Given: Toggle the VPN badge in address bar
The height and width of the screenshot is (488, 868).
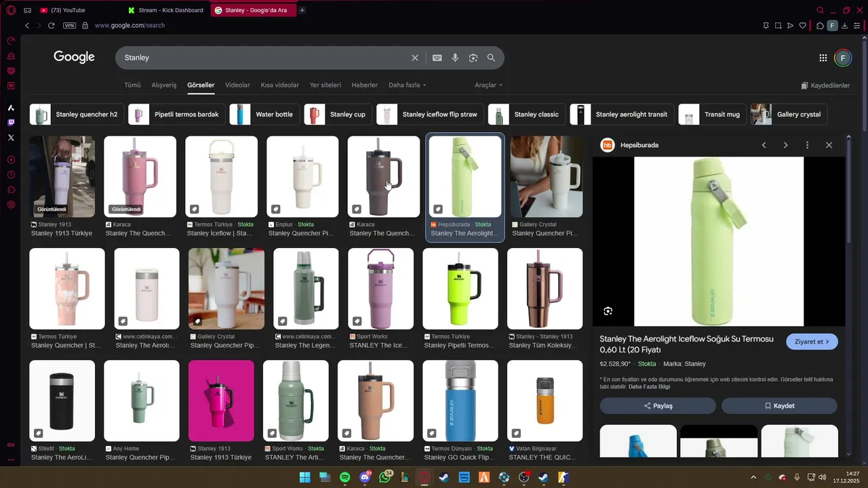Looking at the screenshot, I should (69, 26).
